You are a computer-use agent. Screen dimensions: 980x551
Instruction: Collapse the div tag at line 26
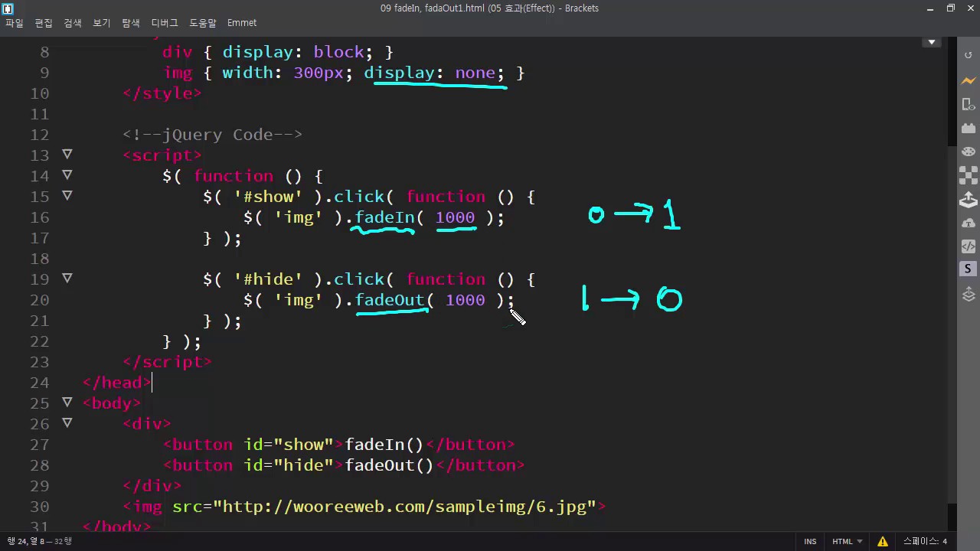(x=67, y=423)
